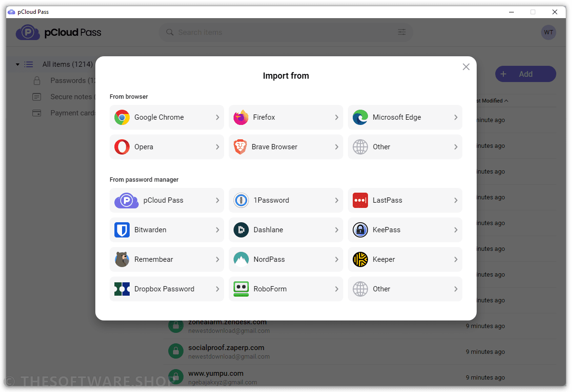Click the Firefox logo icon
This screenshot has width=572, height=392.
point(241,117)
